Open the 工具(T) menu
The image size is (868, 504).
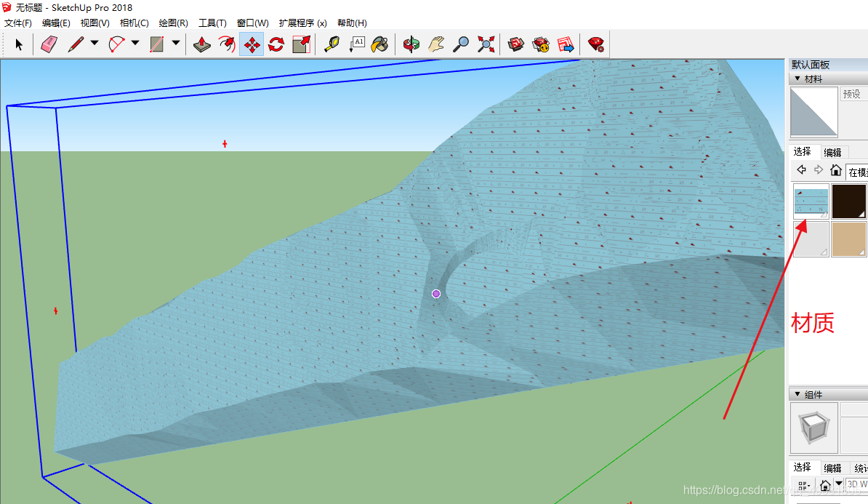212,23
